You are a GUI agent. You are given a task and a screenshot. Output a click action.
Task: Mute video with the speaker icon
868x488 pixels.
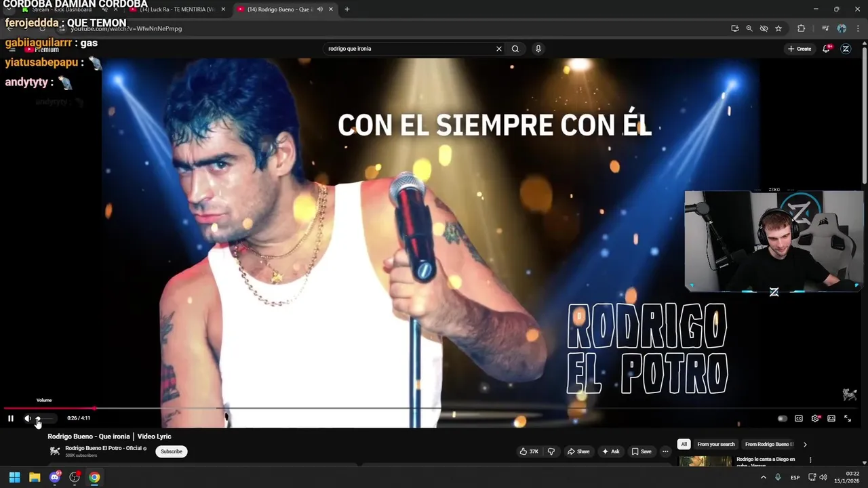coord(28,418)
